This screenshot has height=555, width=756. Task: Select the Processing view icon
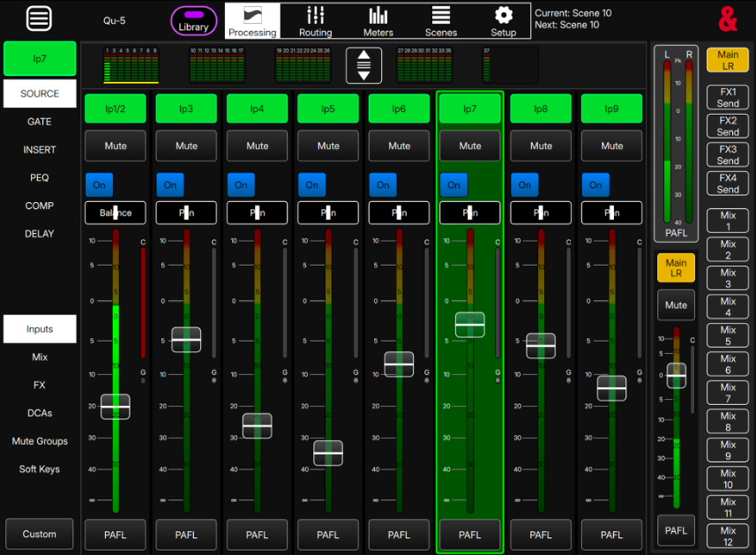pyautogui.click(x=252, y=16)
